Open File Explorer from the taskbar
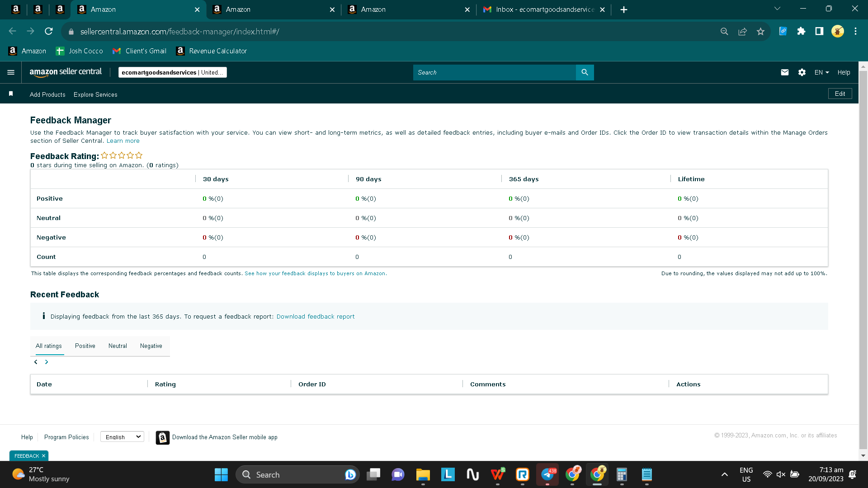 tap(423, 474)
